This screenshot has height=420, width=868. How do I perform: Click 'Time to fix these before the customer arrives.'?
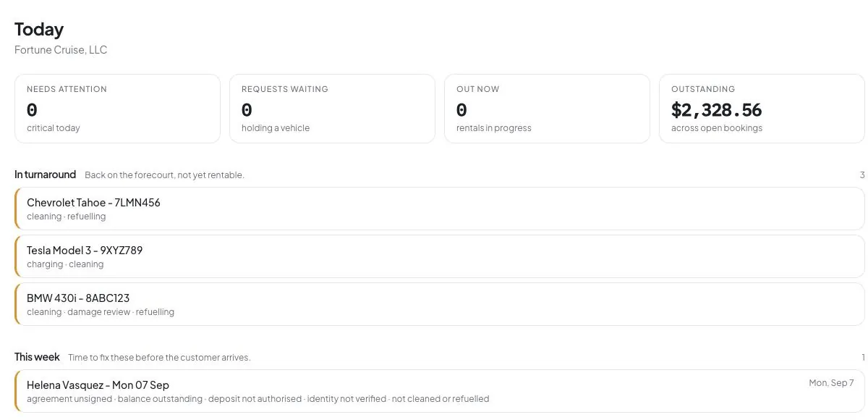coord(159,358)
